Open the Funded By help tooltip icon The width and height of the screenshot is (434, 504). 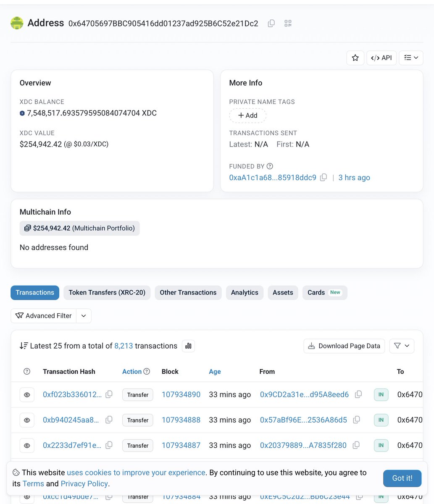270,166
